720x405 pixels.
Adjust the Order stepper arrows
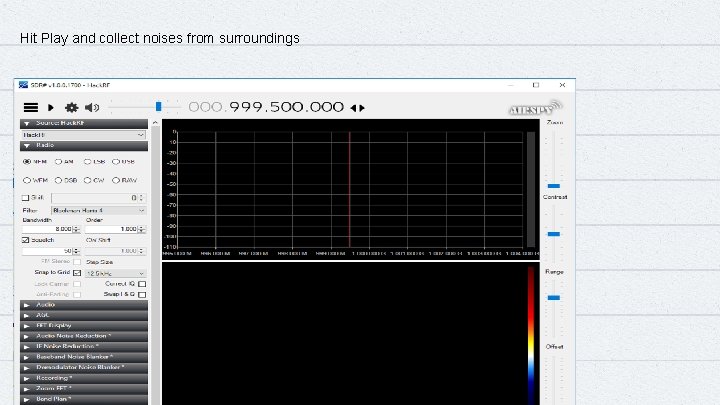[142, 229]
